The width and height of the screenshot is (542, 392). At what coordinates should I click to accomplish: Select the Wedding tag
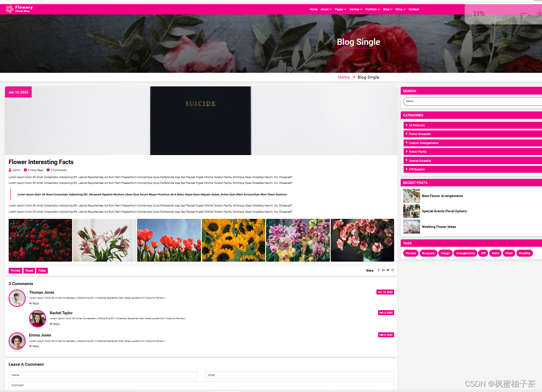coord(524,253)
